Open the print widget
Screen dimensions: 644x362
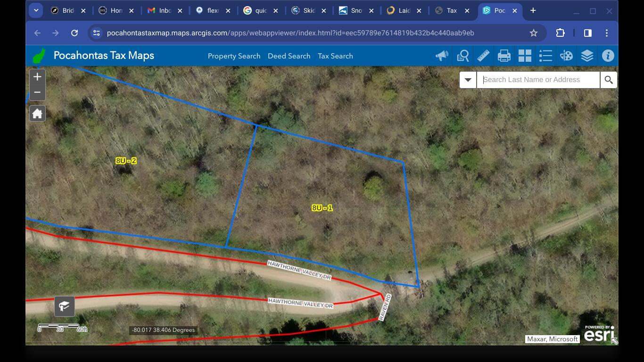point(504,56)
